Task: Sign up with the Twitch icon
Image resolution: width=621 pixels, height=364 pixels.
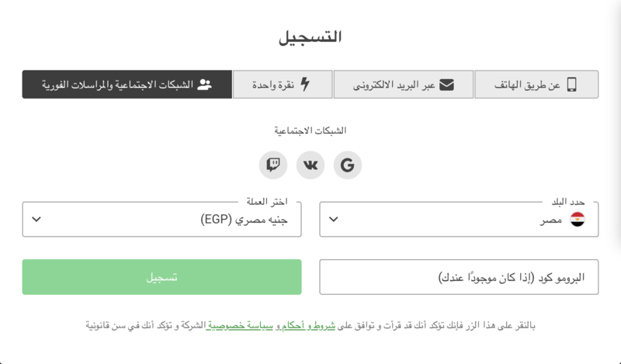Action: click(273, 165)
